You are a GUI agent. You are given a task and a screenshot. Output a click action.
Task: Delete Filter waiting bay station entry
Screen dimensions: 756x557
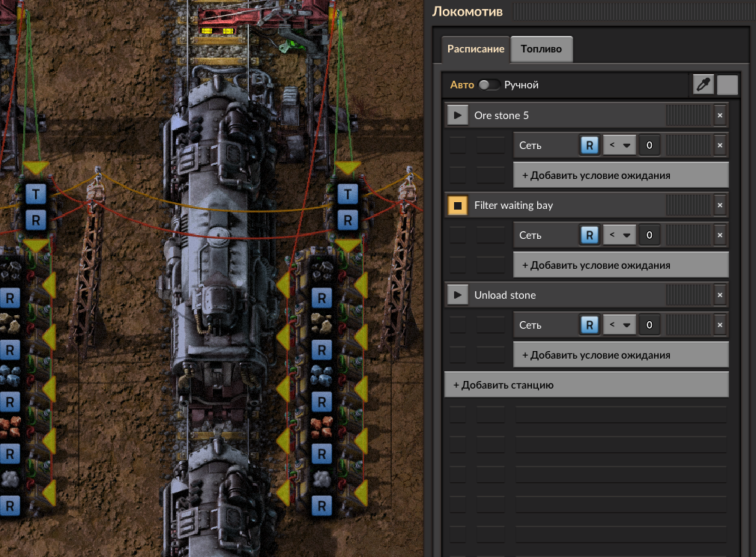[x=719, y=205]
